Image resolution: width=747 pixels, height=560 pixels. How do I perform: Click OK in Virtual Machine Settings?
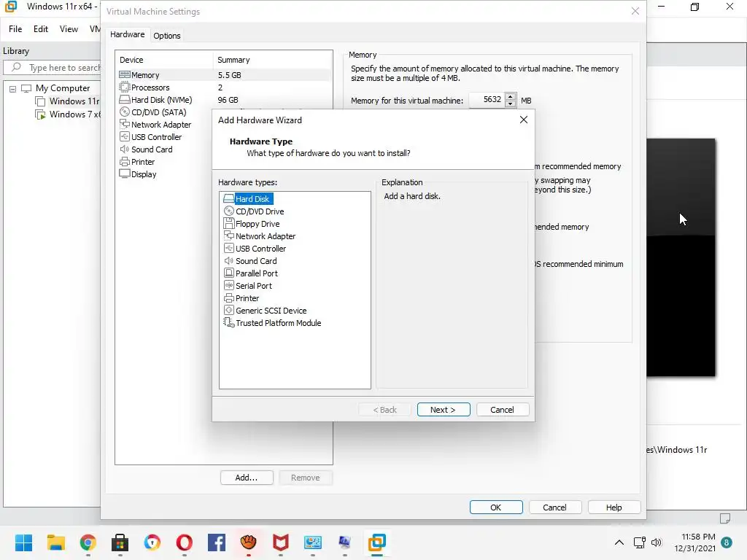496,507
